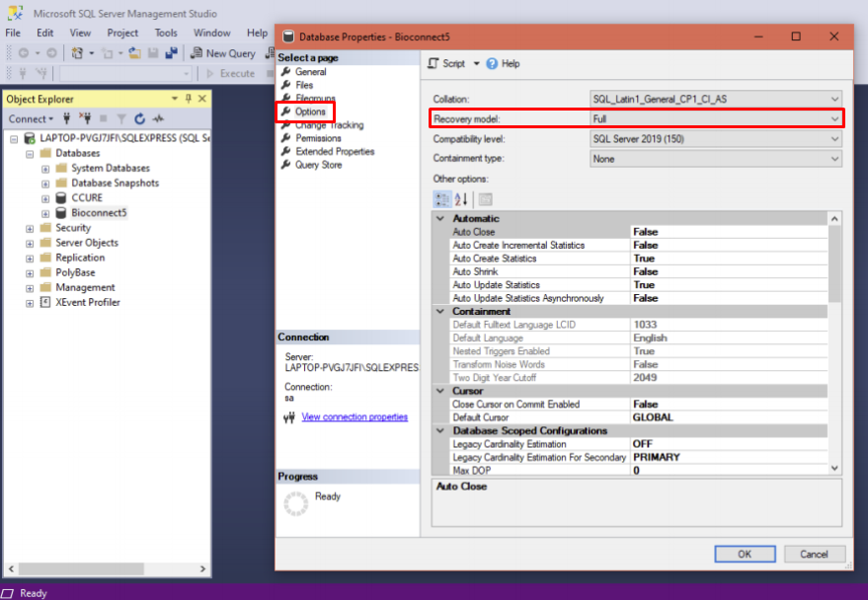Select XEvent Profiler in the tree
868x600 pixels.
(88, 303)
